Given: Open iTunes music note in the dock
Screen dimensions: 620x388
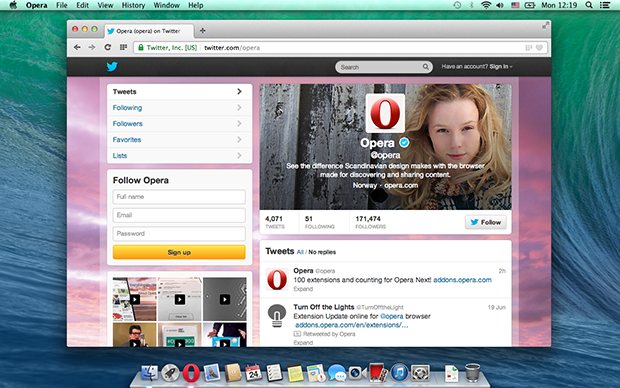Looking at the screenshot, I should coord(399,373).
